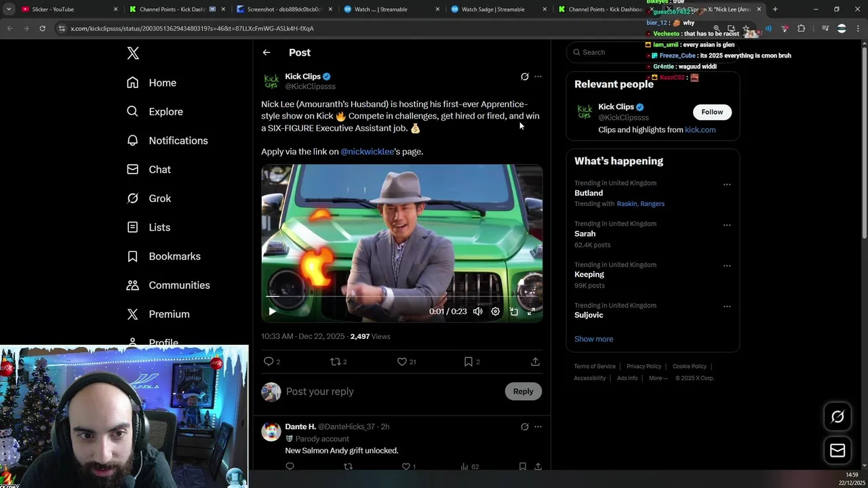868x488 pixels.
Task: Open Grok in sidebar
Action: 149,199
